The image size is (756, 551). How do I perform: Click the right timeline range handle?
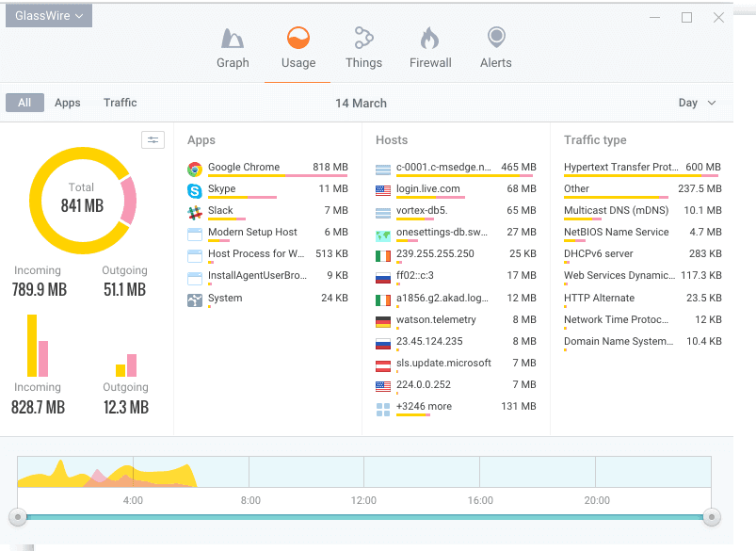[712, 517]
